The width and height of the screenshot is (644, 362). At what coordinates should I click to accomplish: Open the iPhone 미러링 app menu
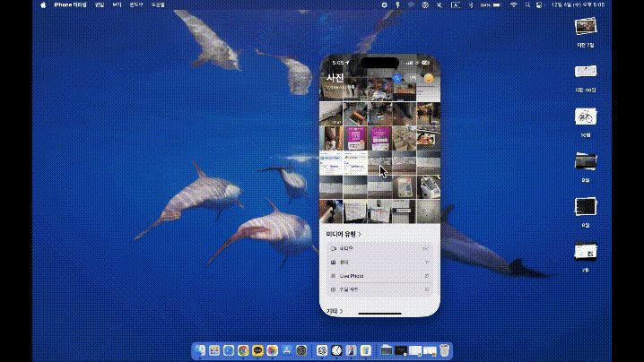[71, 4]
